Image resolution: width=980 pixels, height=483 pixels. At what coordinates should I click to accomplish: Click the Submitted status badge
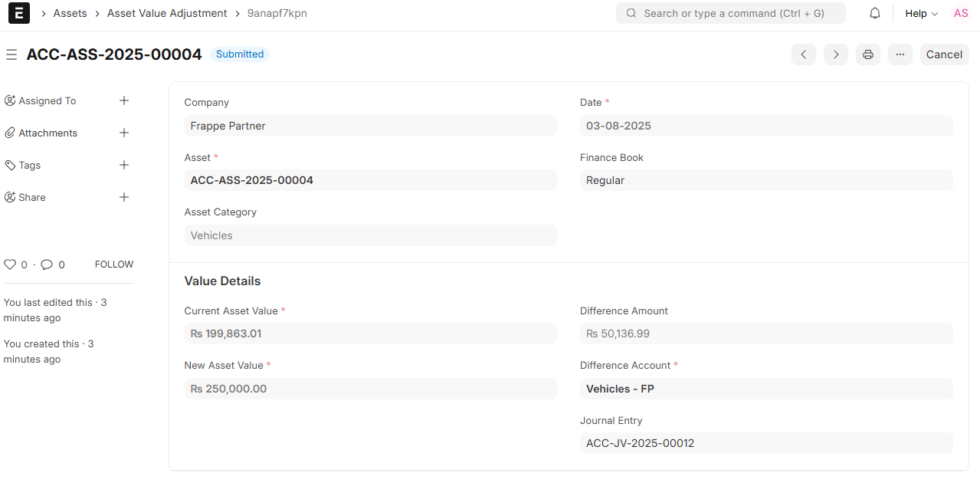(x=240, y=54)
